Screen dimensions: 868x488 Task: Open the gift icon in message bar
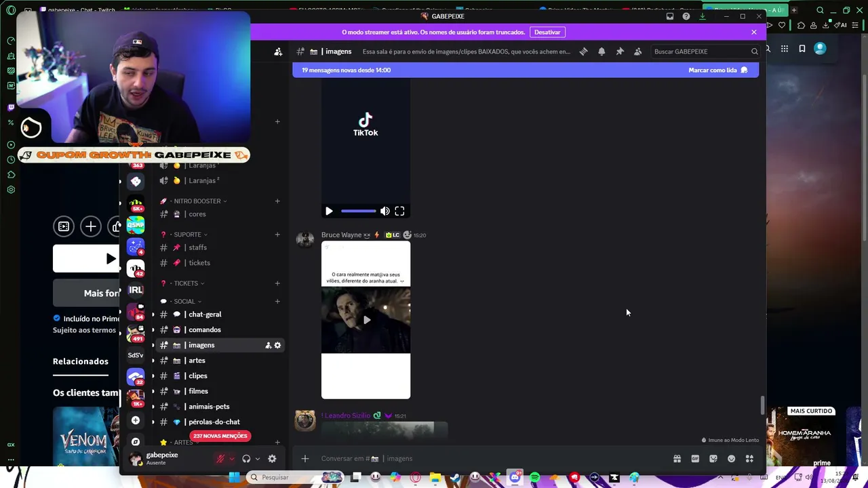click(x=677, y=459)
